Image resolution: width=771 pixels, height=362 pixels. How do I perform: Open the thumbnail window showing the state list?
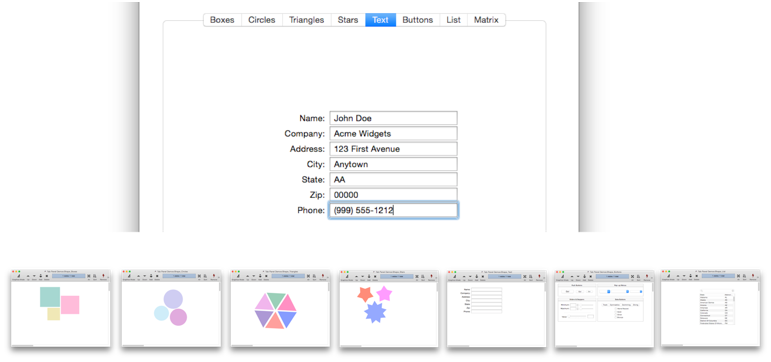click(711, 308)
